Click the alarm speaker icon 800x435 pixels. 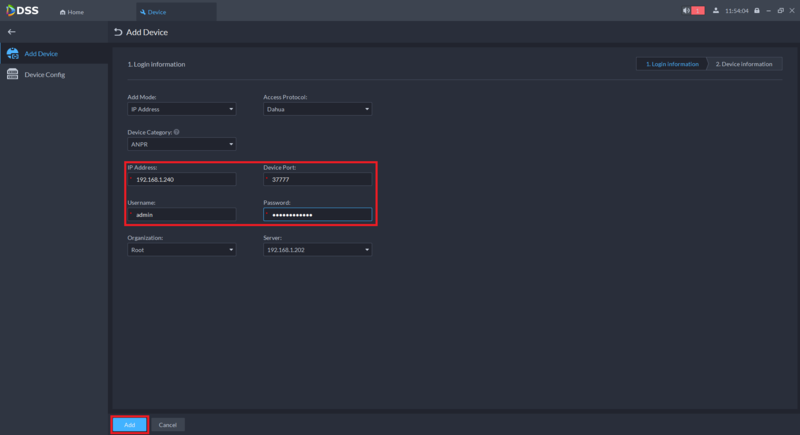point(686,11)
